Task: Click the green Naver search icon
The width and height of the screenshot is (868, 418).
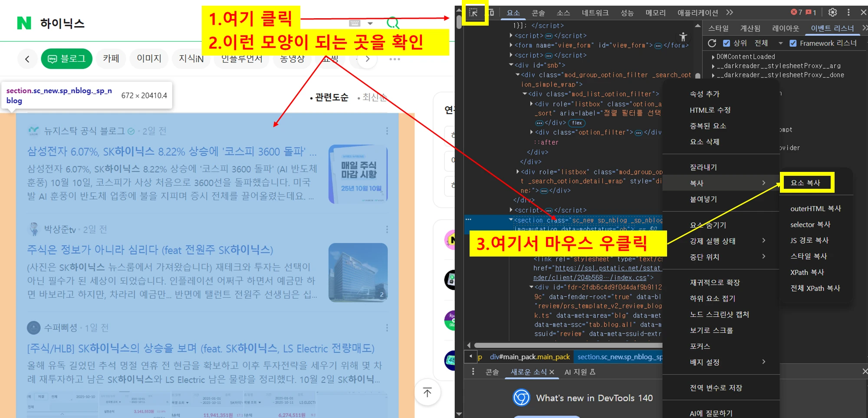Action: point(393,23)
